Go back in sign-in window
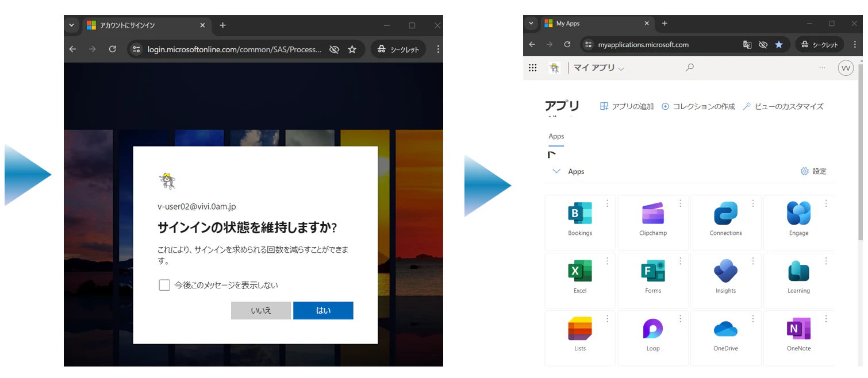This screenshot has width=868, height=378. tap(72, 49)
